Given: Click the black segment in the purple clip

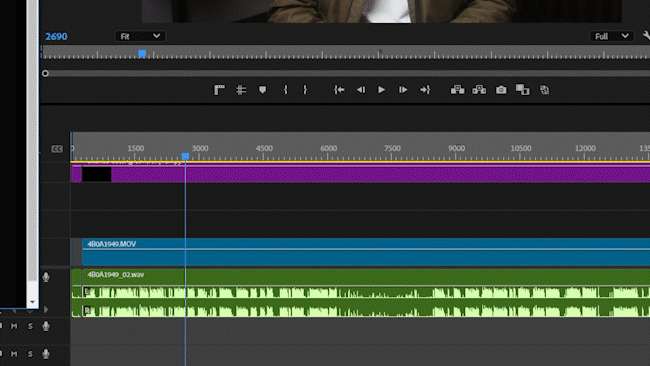Looking at the screenshot, I should click(96, 174).
